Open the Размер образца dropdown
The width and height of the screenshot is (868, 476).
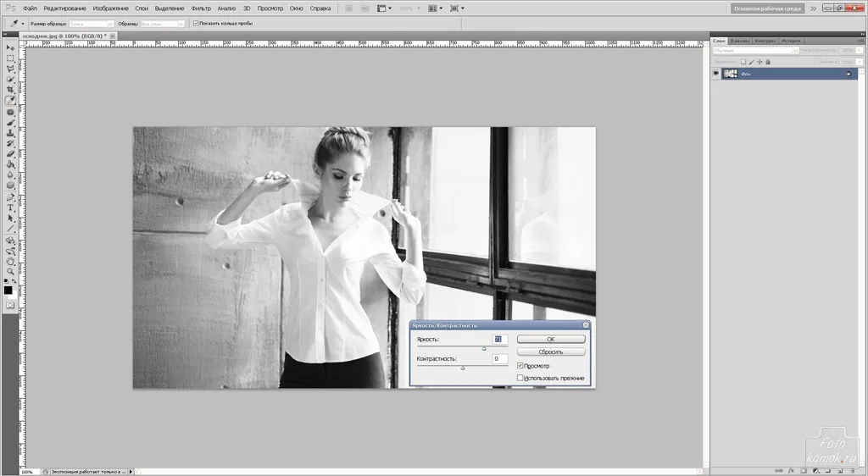point(92,24)
